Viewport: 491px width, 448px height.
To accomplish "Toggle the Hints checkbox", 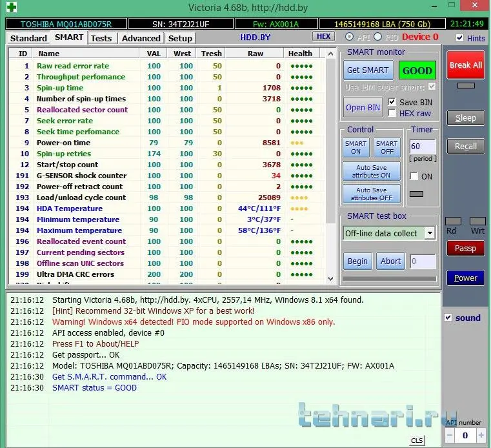I will [x=459, y=38].
